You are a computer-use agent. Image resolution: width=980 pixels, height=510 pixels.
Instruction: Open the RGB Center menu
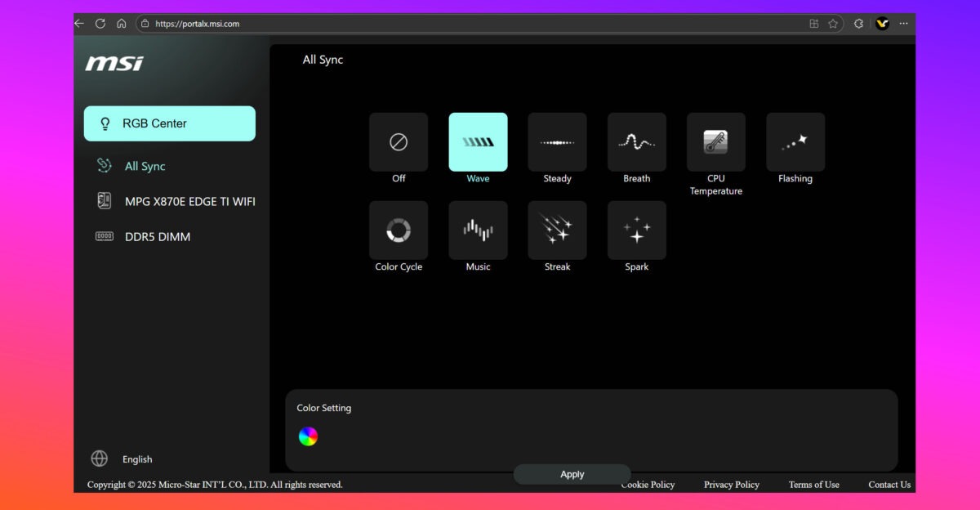pos(170,123)
